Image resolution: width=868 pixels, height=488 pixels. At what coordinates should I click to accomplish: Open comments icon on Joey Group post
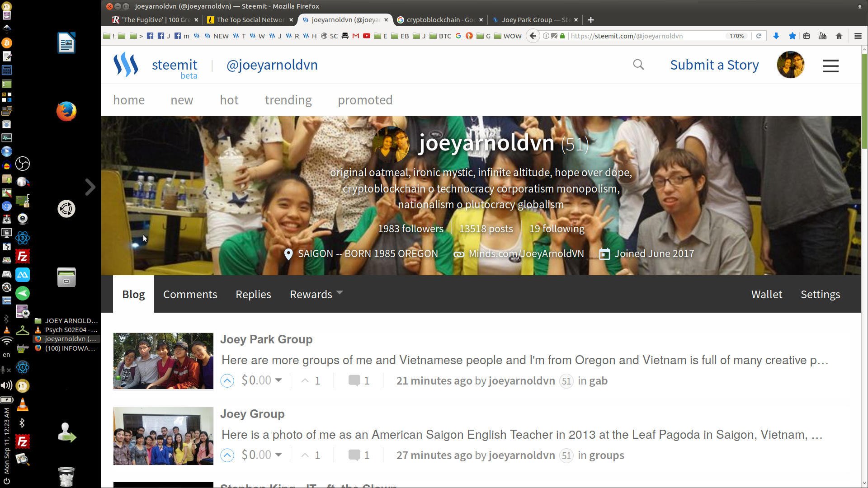point(354,455)
